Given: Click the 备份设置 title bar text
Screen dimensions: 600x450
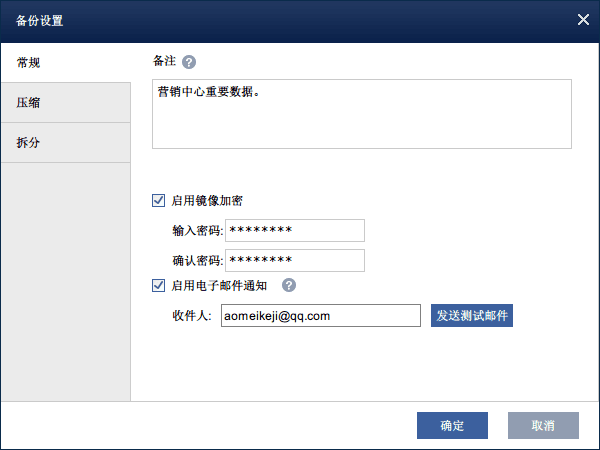Looking at the screenshot, I should click(39, 20).
